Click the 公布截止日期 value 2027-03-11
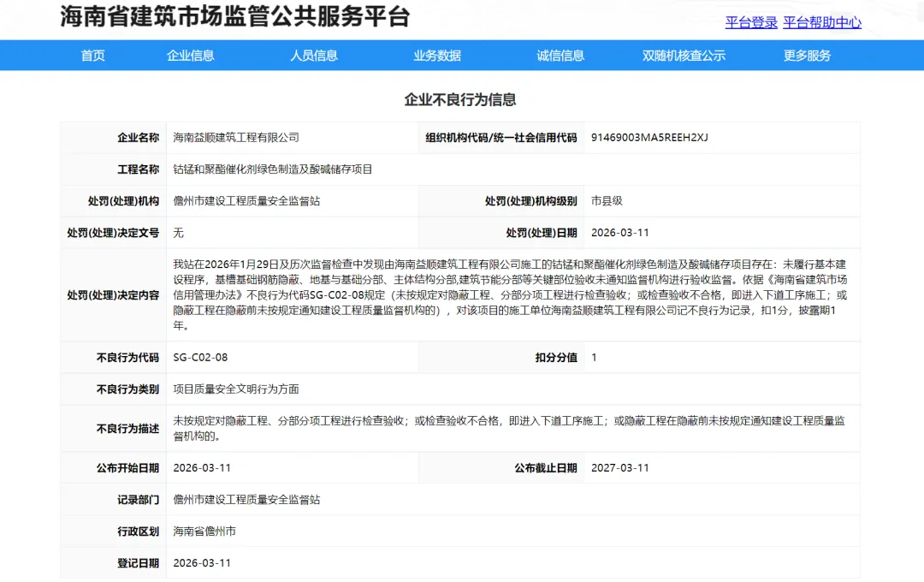Image resolution: width=924 pixels, height=582 pixels. [620, 468]
